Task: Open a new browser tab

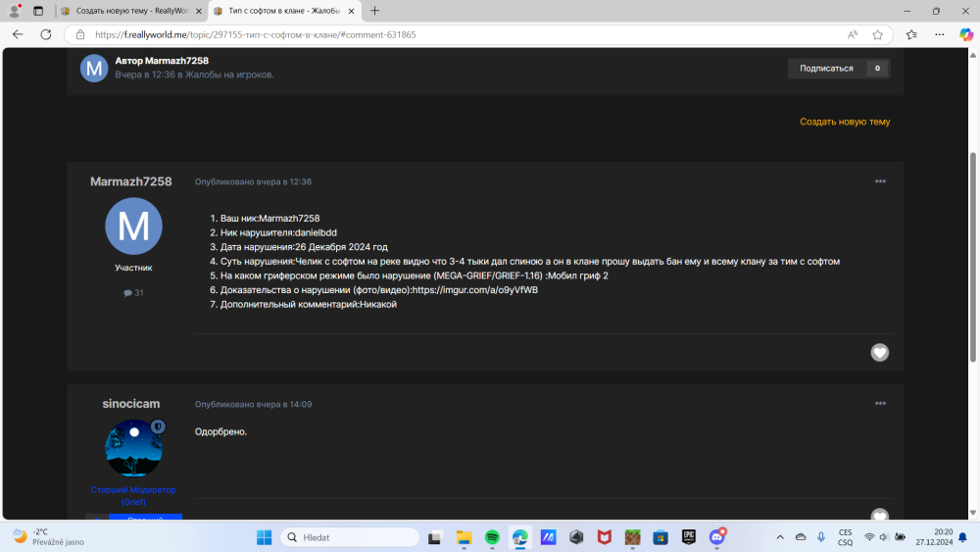Action: click(x=375, y=11)
